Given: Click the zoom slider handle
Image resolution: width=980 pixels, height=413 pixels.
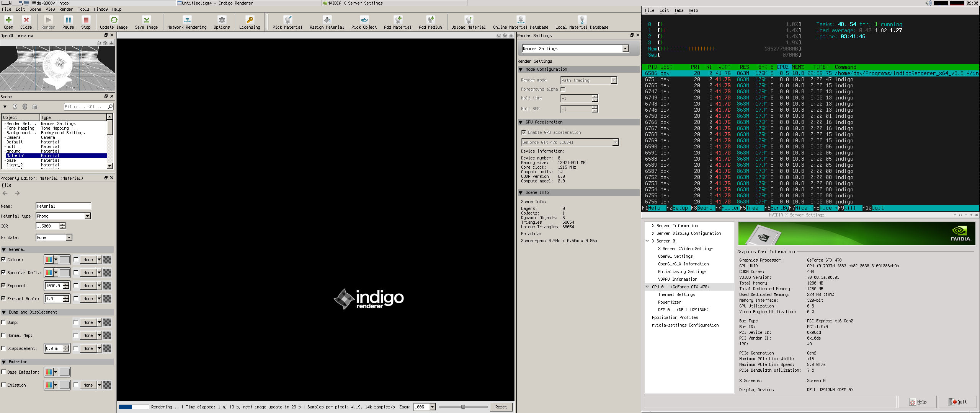Looking at the screenshot, I should click(x=463, y=407).
